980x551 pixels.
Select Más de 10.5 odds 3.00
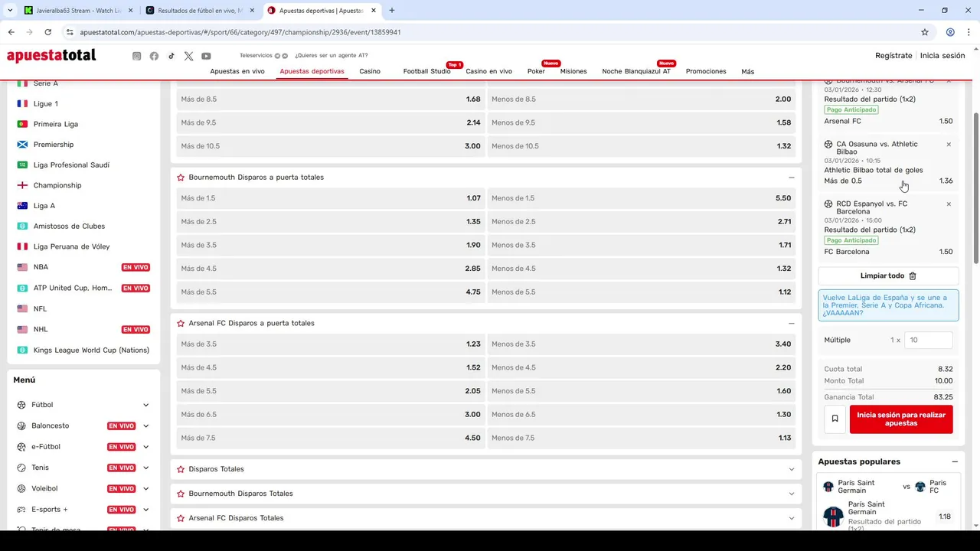331,146
